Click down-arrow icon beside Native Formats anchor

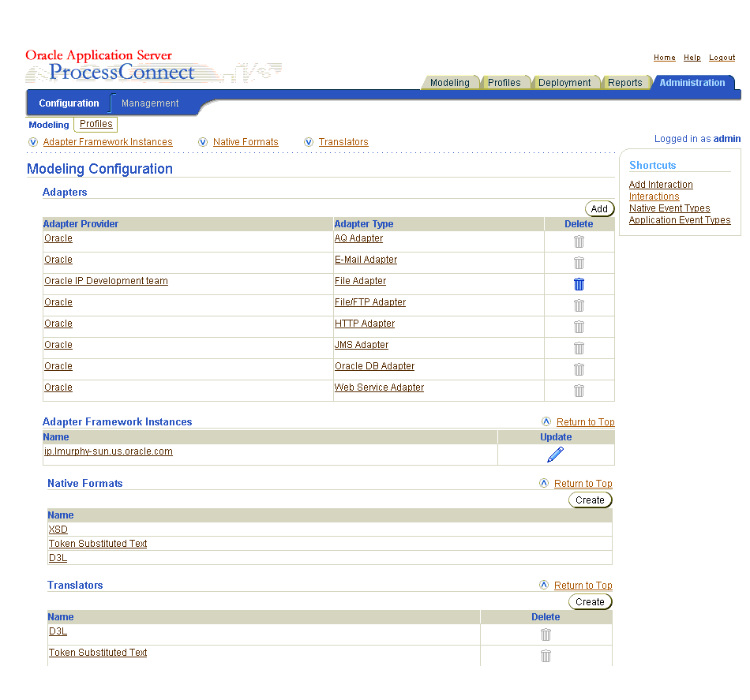(203, 142)
